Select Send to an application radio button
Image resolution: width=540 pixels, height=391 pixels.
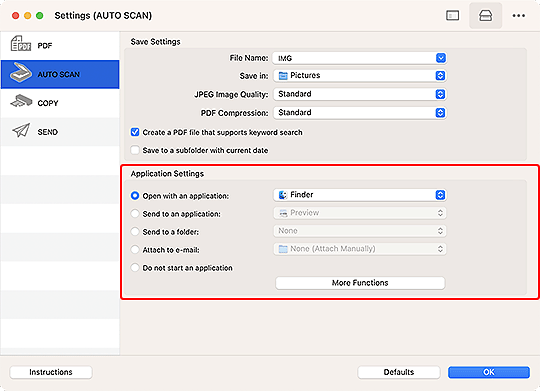coord(135,214)
